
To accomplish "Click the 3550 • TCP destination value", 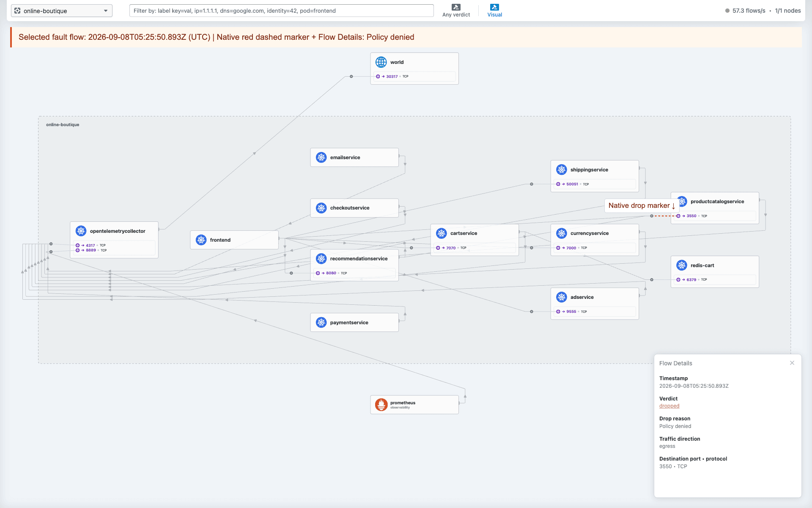I will pyautogui.click(x=673, y=467).
